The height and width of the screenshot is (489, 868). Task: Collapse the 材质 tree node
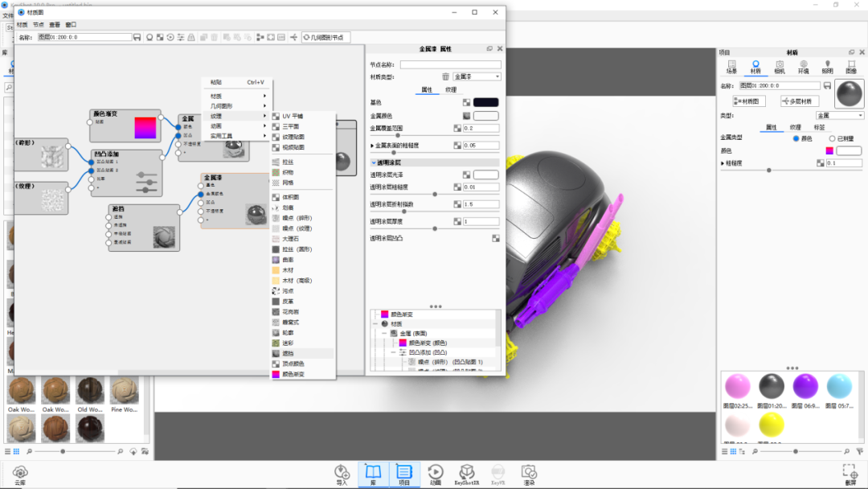(x=375, y=324)
